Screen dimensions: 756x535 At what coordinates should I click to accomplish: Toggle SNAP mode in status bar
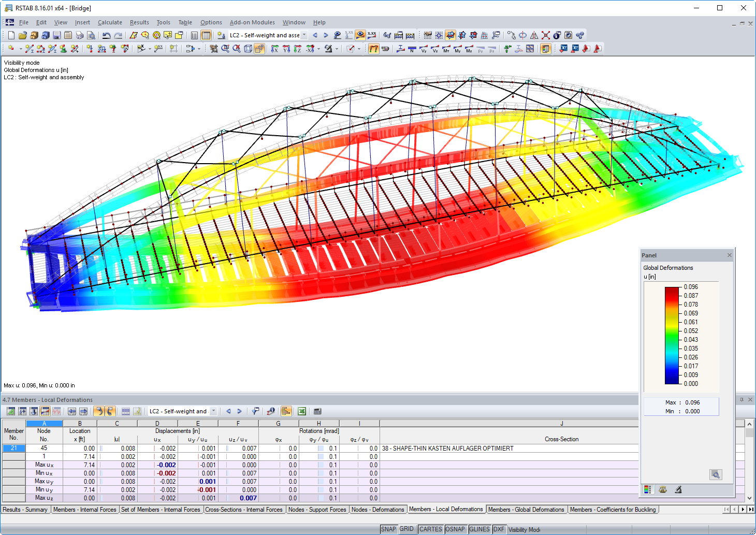click(388, 529)
